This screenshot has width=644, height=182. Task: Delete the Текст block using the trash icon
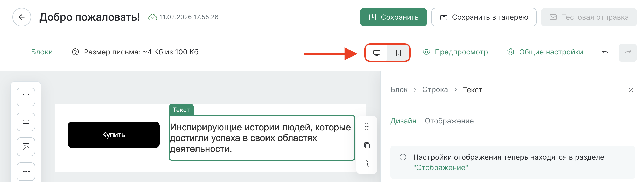[367, 164]
